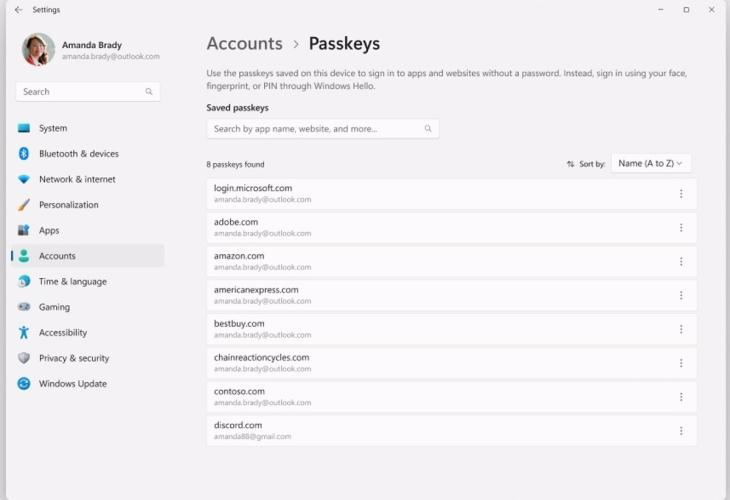Click the Accounts breadcrumb link

pos(244,44)
